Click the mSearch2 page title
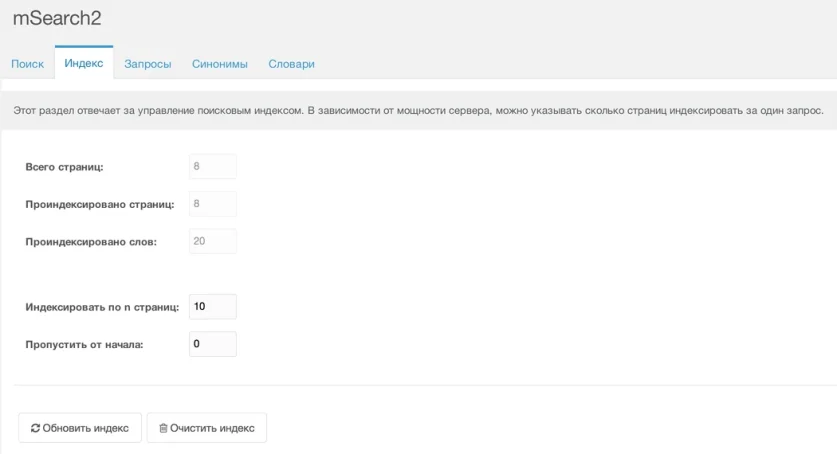837x454 pixels. click(57, 19)
